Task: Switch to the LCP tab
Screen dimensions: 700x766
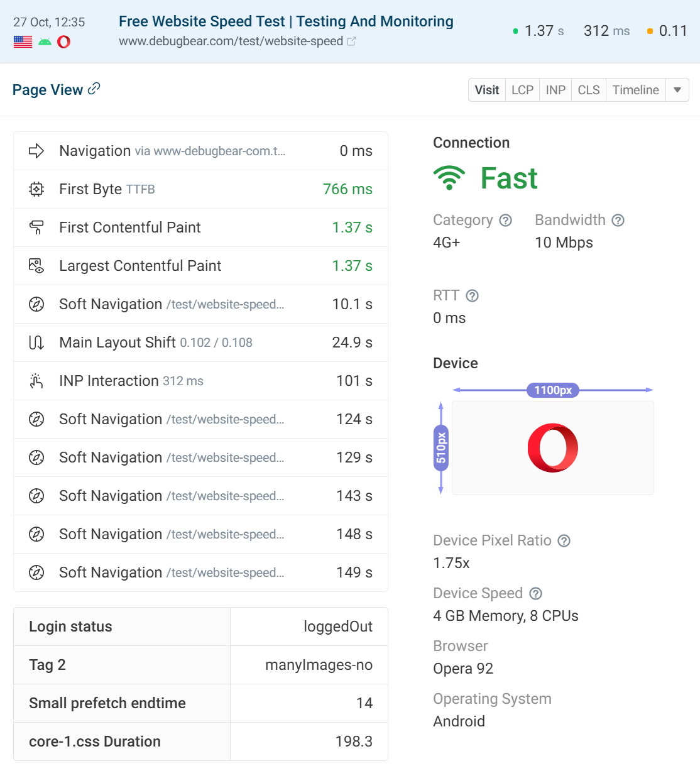Action: (522, 90)
